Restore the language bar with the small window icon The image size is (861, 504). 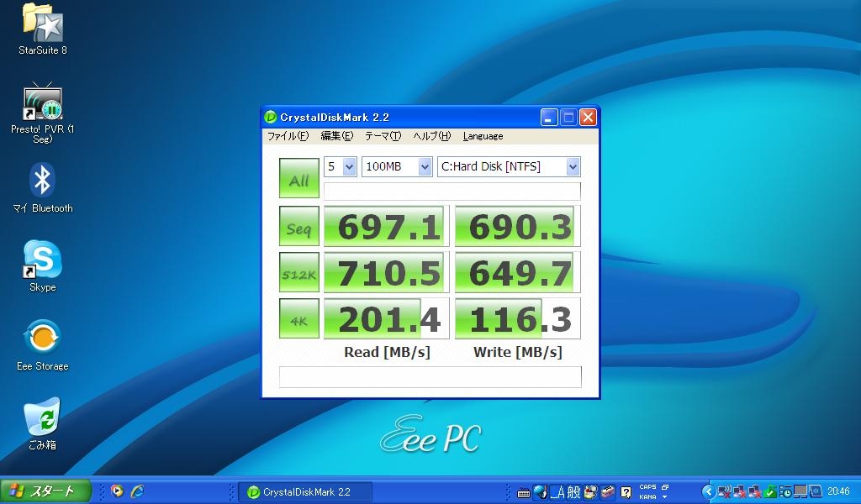click(x=665, y=487)
